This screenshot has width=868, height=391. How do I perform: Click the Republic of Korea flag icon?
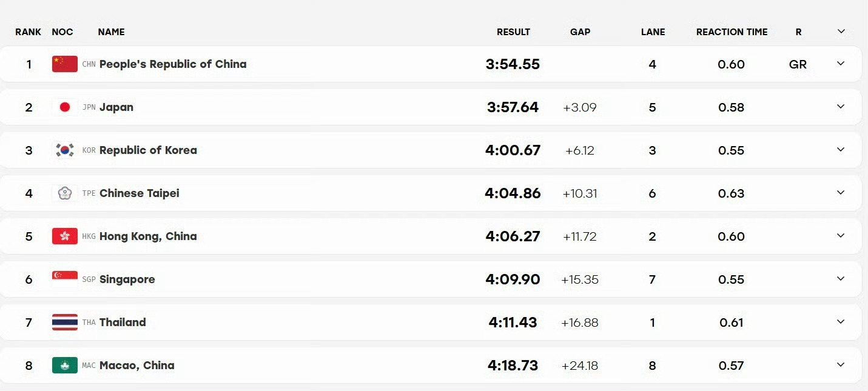click(65, 150)
